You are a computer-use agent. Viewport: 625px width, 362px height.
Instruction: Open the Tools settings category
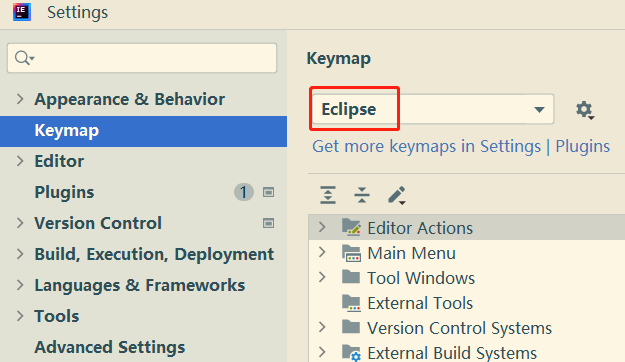point(57,316)
